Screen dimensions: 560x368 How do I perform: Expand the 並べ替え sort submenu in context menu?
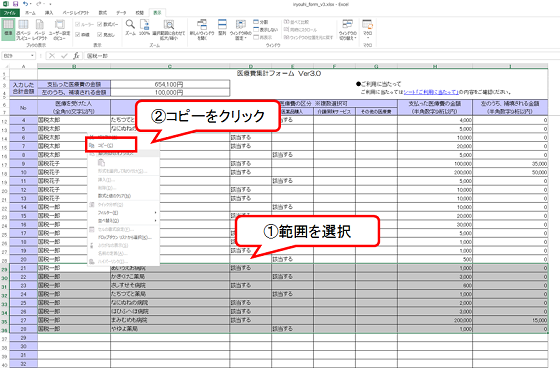(123, 221)
